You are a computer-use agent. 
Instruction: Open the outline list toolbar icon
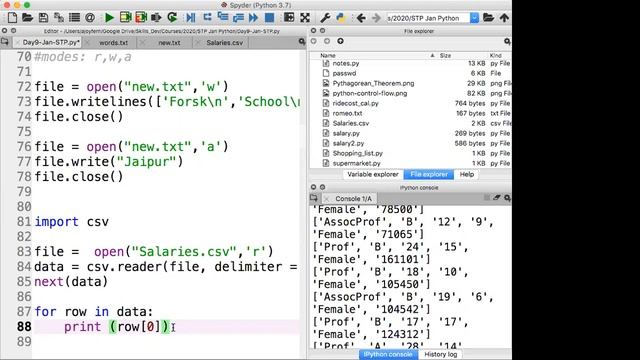point(74,18)
